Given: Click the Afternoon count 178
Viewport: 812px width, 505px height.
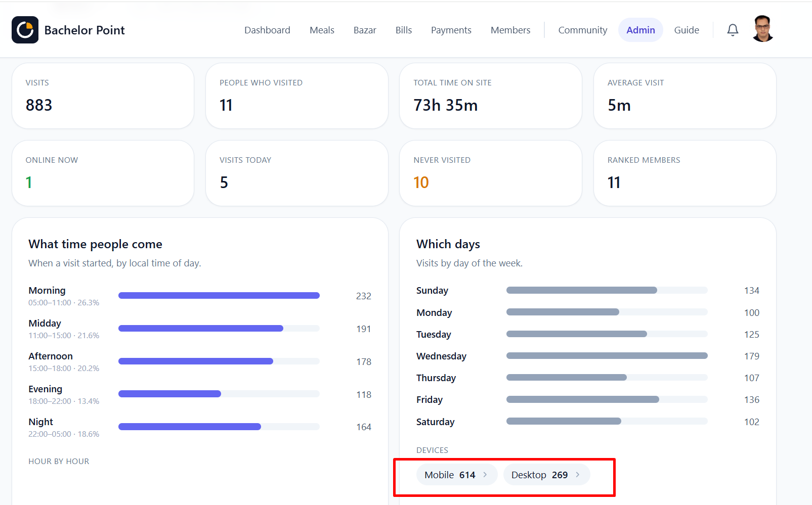Looking at the screenshot, I should 364,361.
